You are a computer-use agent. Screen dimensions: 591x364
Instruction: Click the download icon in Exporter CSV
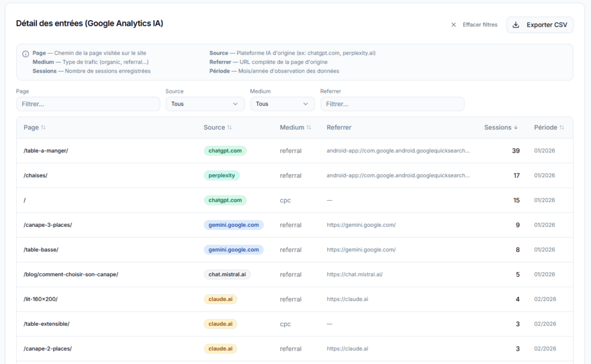coord(516,25)
